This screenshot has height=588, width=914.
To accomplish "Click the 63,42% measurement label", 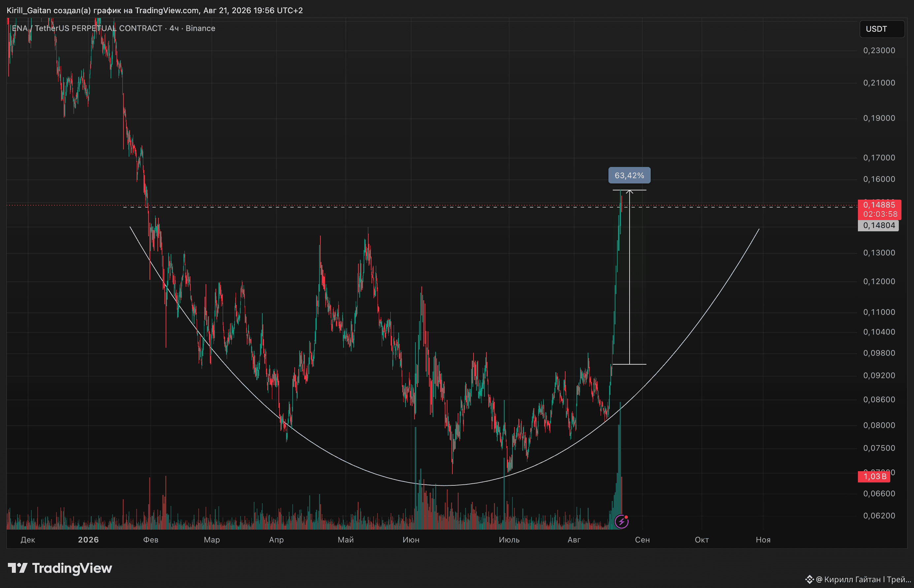I will coord(629,176).
